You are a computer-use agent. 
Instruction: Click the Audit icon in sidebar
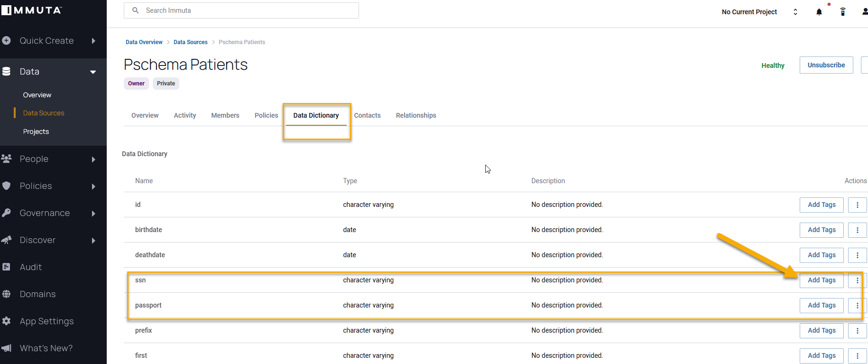(x=6, y=267)
